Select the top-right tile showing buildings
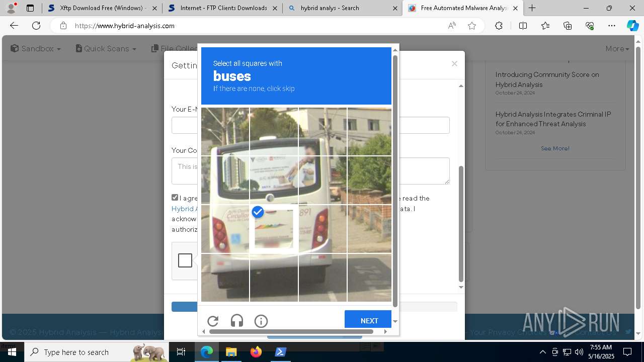This screenshot has height=362, width=644. (x=369, y=131)
